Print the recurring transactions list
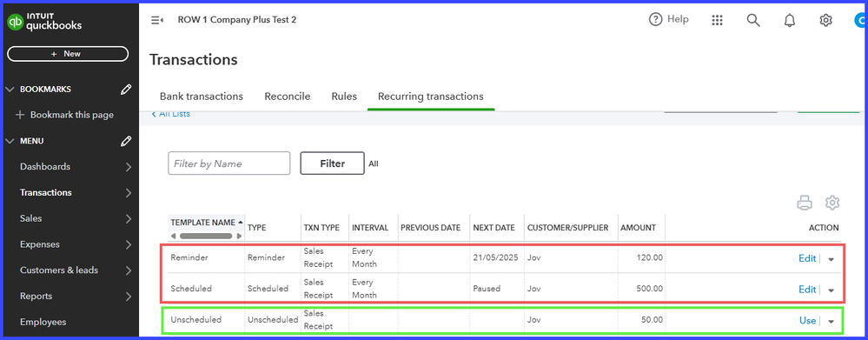 [x=805, y=203]
